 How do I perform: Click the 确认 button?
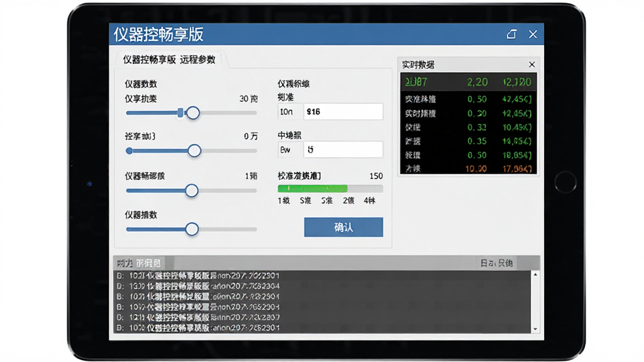pos(343,227)
